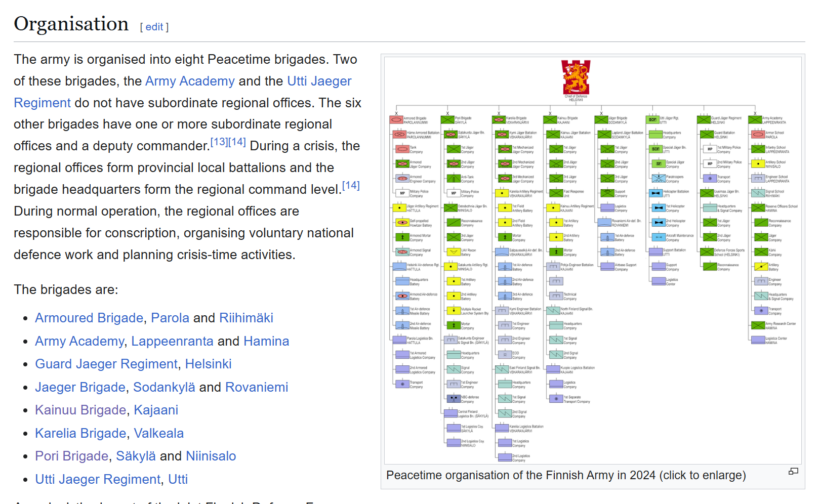Open the Army Academy link in the paragraph
The height and width of the screenshot is (504, 820).
coord(190,81)
